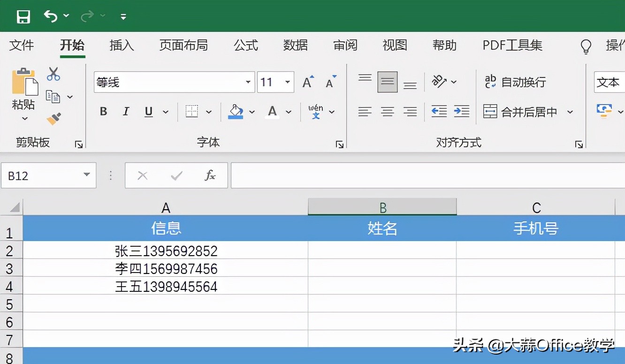The height and width of the screenshot is (364, 625).
Task: Increase font size with the large A
Action: coord(308,82)
